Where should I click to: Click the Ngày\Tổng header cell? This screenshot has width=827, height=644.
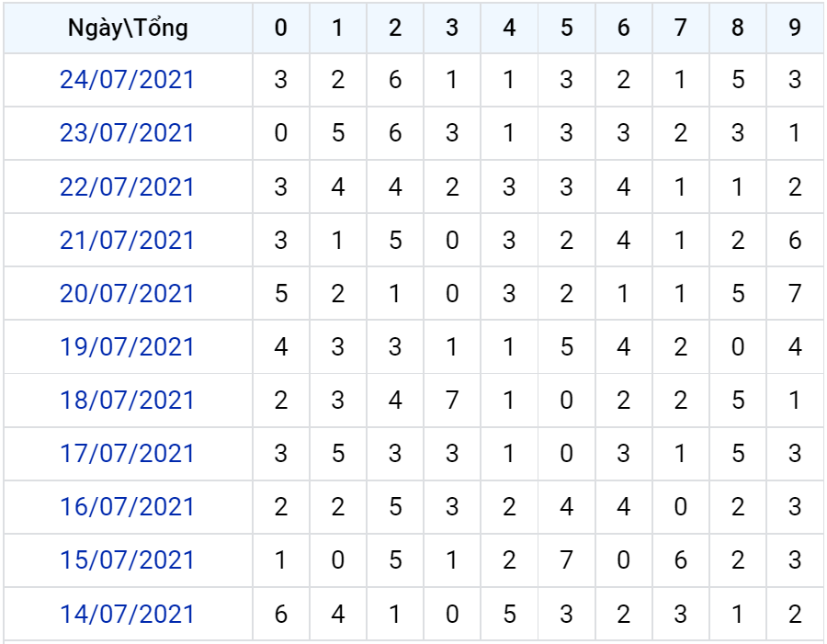128,28
